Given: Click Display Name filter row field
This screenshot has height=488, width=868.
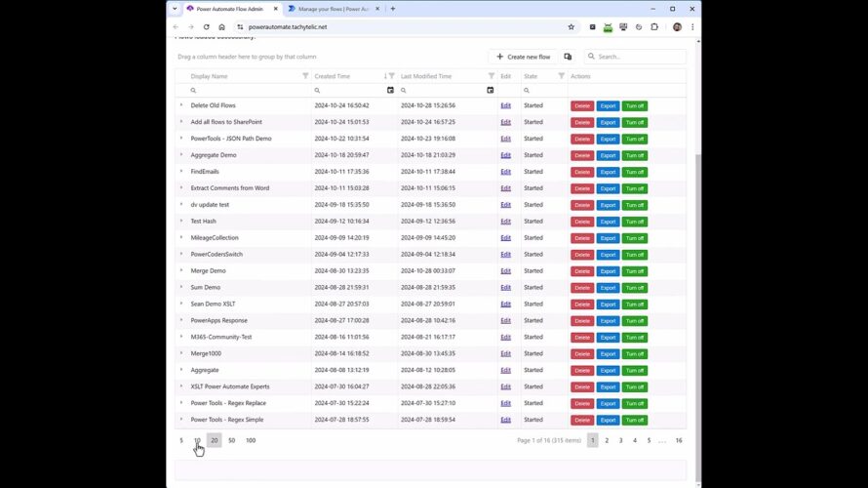Looking at the screenshot, I should [x=249, y=91].
